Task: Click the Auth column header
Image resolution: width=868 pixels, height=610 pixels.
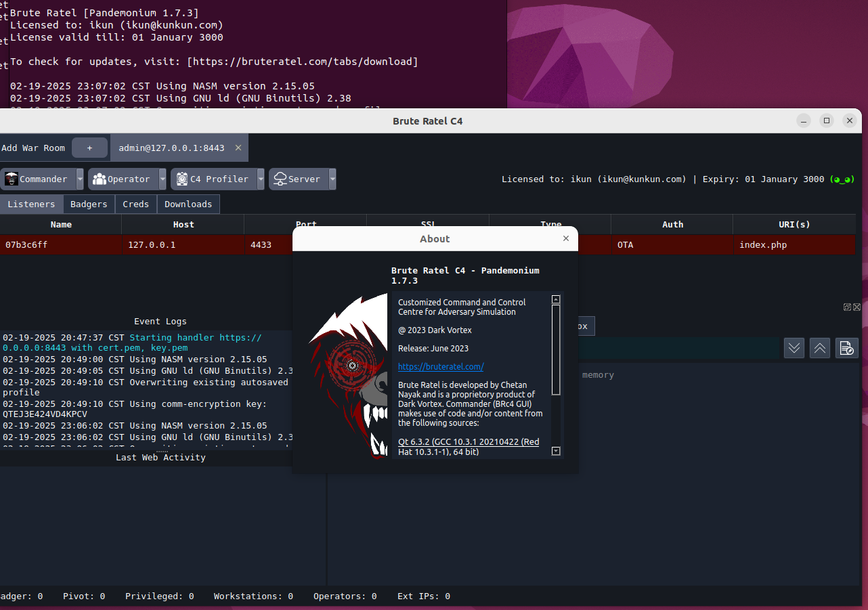Action: pos(672,225)
